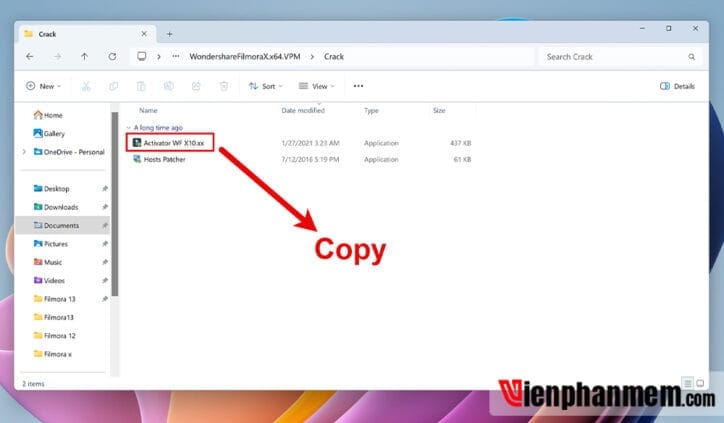The image size is (724, 423).
Task: Click the 7/12/2016 5:19 PM date cell
Action: point(310,159)
